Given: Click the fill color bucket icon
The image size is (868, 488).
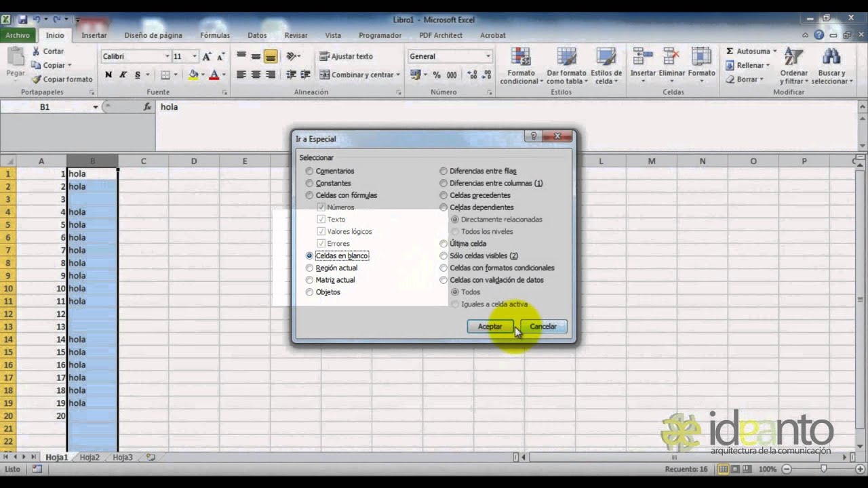Looking at the screenshot, I should coord(194,75).
